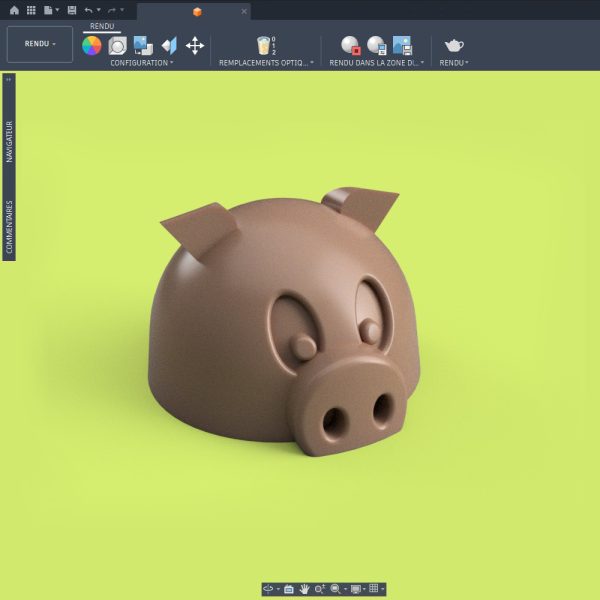Open the Zoom Window dropdown arrow

click(x=346, y=589)
